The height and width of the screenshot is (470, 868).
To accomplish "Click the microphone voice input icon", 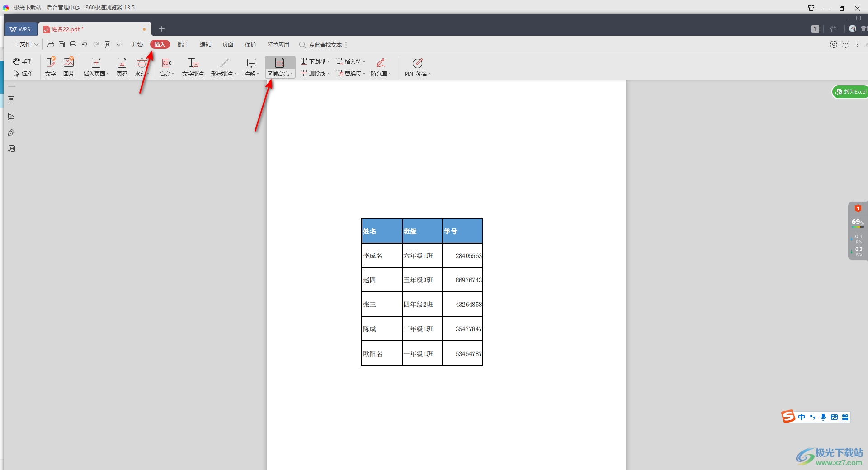I will click(823, 417).
